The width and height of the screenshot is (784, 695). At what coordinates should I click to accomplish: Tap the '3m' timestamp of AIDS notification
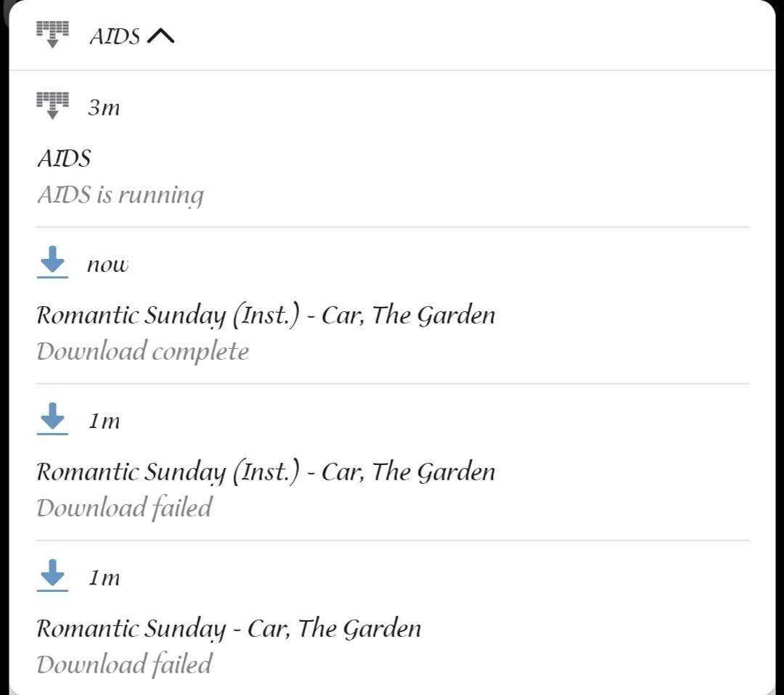[x=104, y=107]
